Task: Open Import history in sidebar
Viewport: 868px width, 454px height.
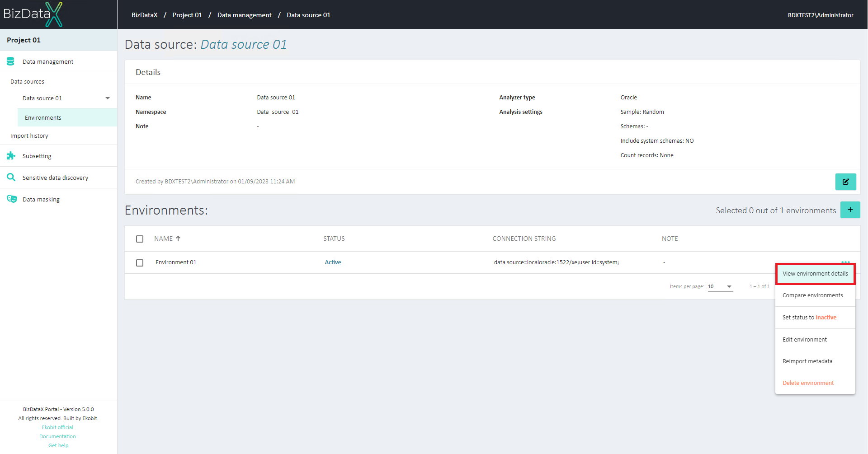Action: point(29,136)
